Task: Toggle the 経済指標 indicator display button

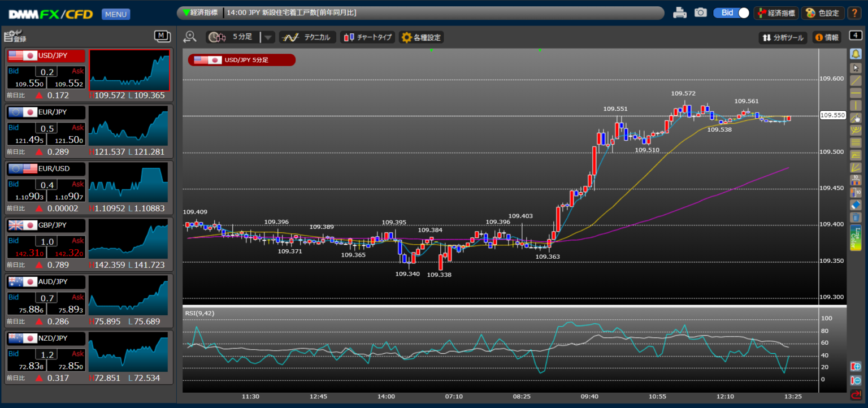Action: click(x=775, y=13)
